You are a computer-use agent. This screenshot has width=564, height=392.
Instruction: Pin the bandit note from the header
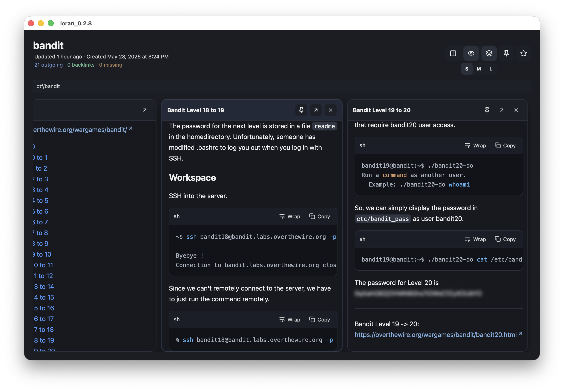pos(506,53)
